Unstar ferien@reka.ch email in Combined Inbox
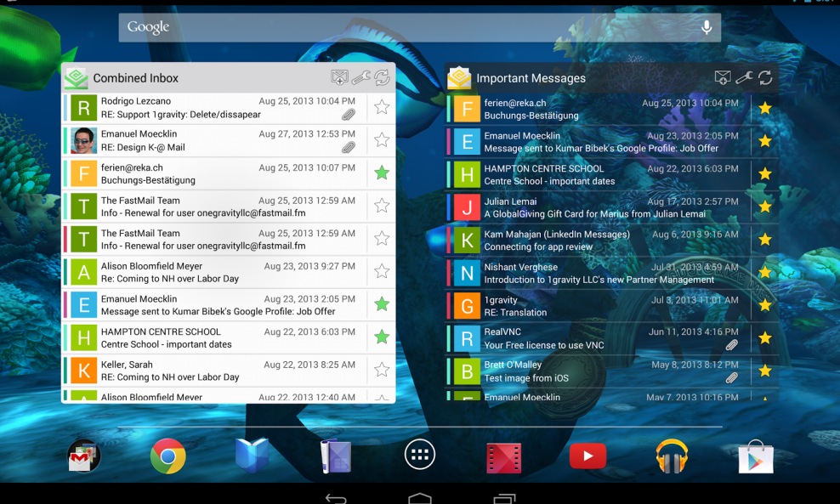This screenshot has width=840, height=504. [382, 173]
